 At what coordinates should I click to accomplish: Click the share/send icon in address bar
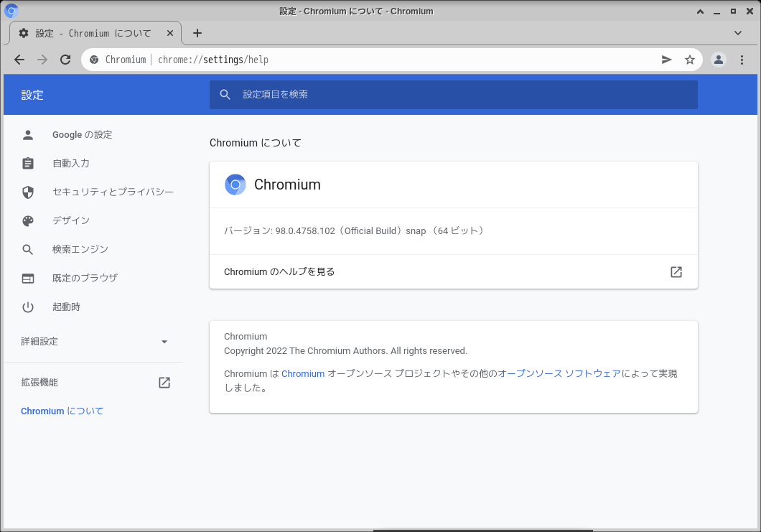coord(667,60)
